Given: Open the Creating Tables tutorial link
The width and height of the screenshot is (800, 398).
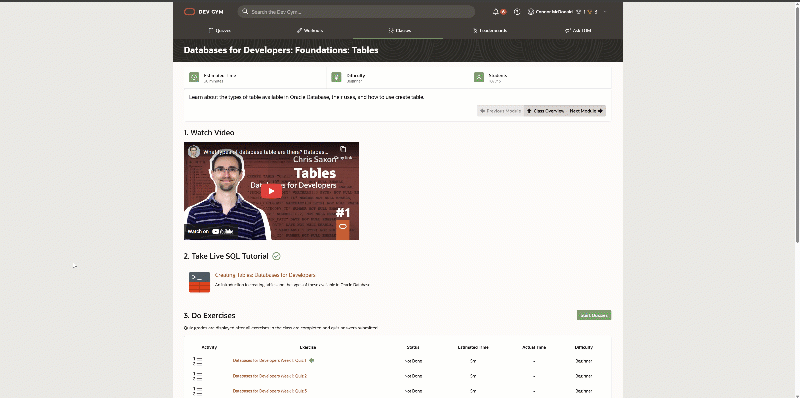Looking at the screenshot, I should pos(265,275).
